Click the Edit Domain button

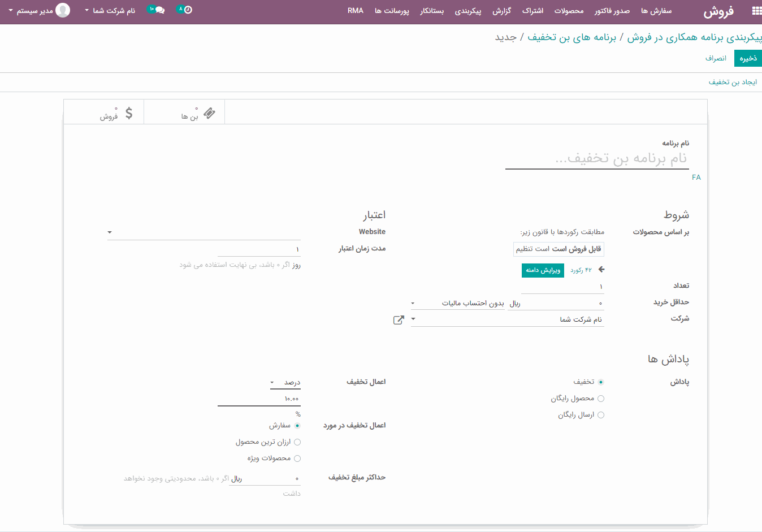[x=543, y=270]
